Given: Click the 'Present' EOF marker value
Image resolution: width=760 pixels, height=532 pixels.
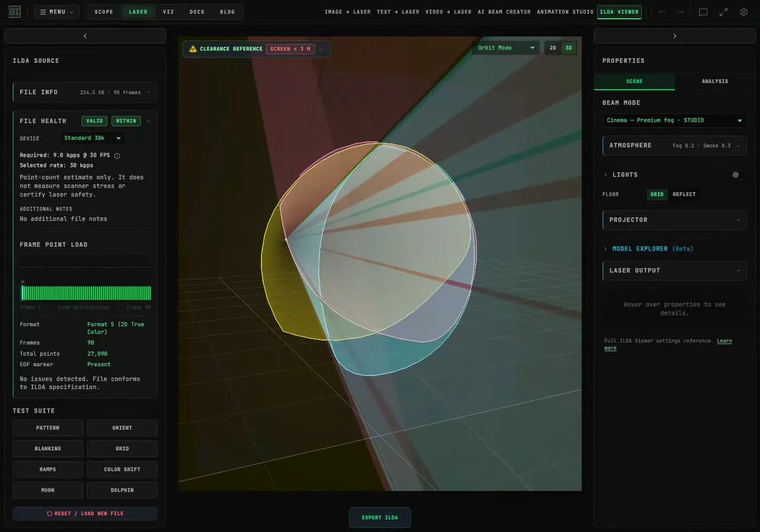Looking at the screenshot, I should (x=99, y=365).
